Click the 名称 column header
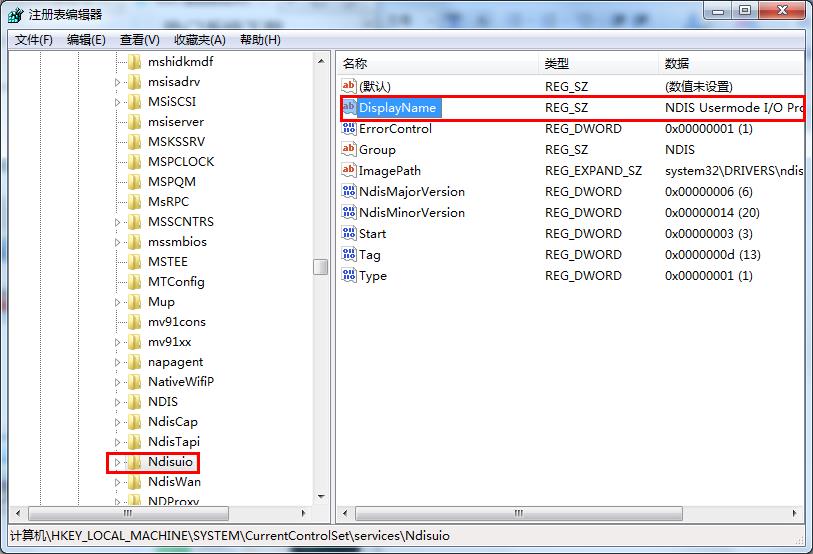This screenshot has width=813, height=554. click(x=438, y=63)
